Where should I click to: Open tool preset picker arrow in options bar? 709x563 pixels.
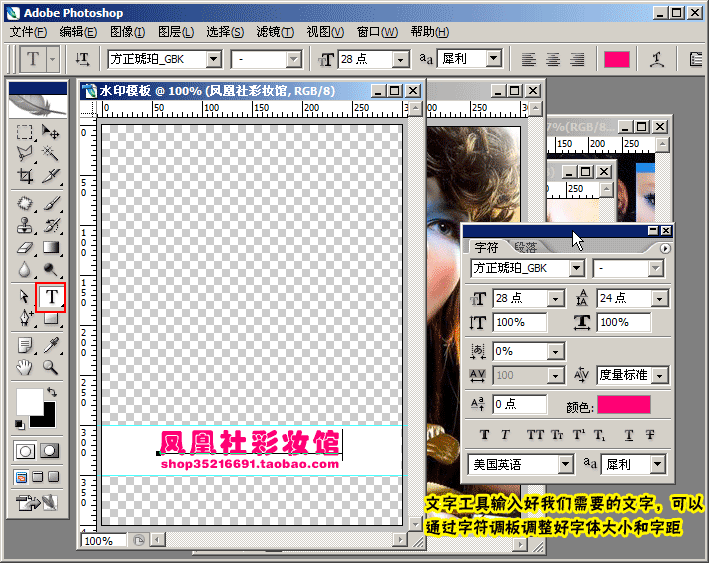52,59
